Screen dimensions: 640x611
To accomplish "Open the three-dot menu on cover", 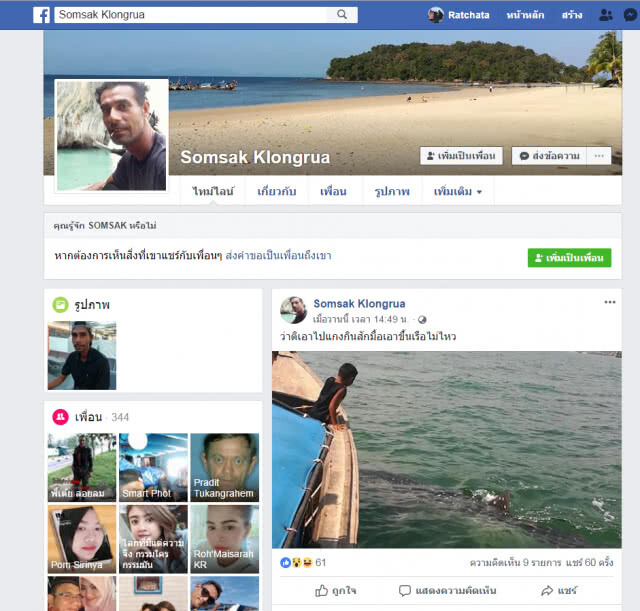I will click(599, 156).
